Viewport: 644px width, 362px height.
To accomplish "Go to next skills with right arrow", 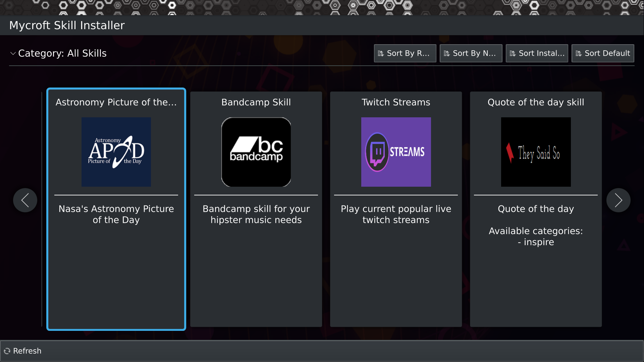I will click(x=618, y=200).
